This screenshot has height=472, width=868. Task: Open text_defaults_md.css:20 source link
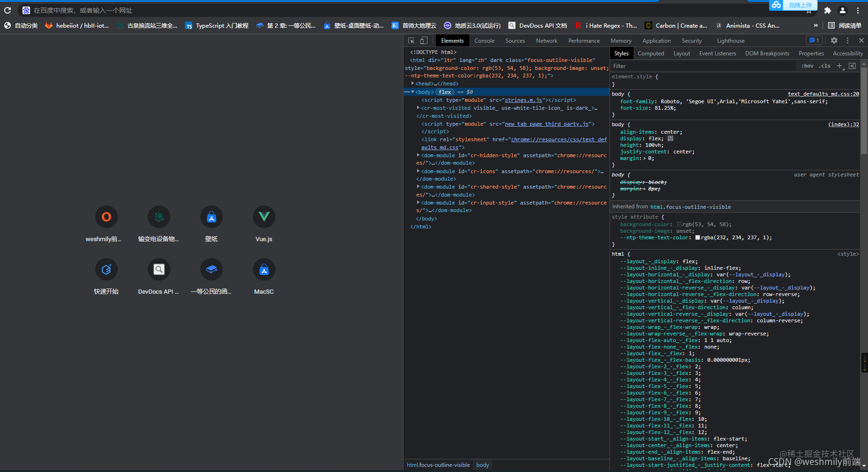pyautogui.click(x=823, y=94)
